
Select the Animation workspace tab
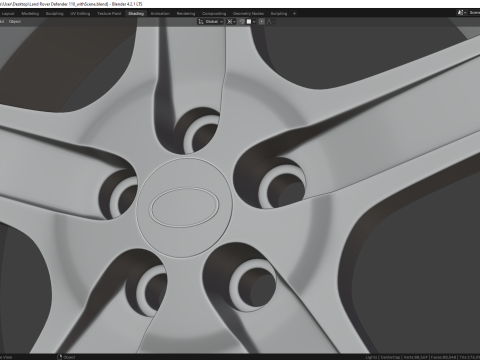click(x=160, y=14)
